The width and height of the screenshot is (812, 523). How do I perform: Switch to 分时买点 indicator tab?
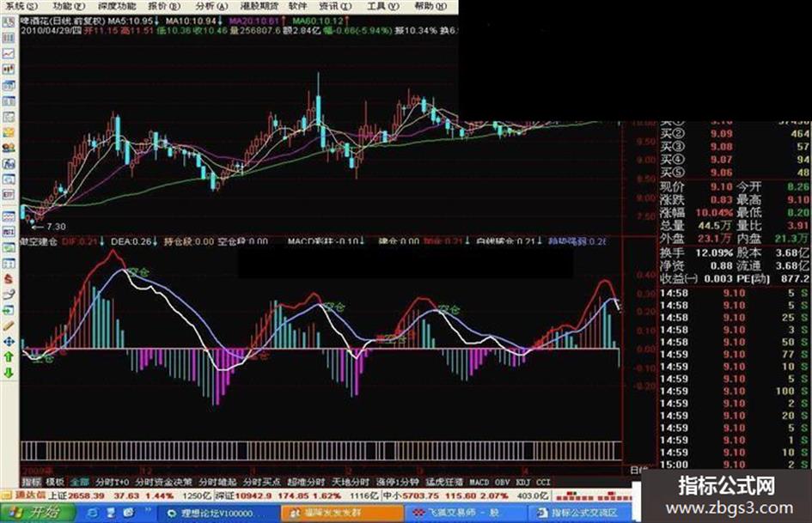coord(261,482)
